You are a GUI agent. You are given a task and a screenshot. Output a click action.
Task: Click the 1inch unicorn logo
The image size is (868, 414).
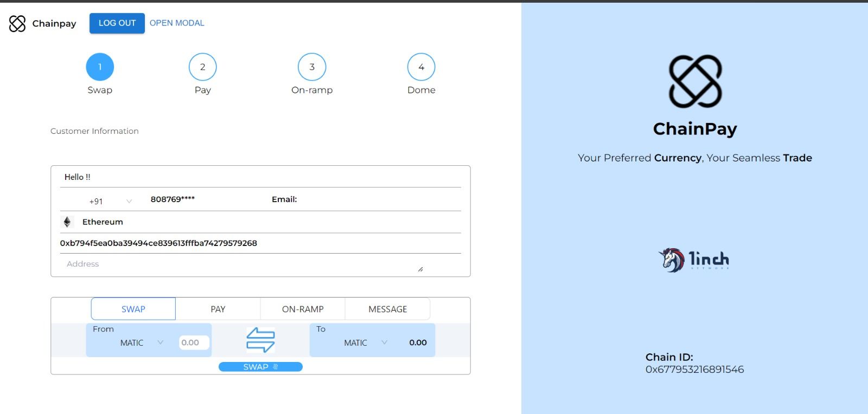[x=694, y=260]
